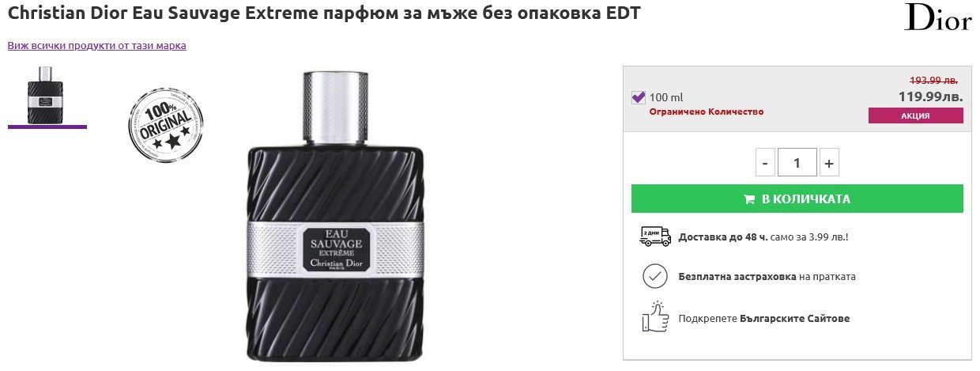
Task: Click the Dior brand logo
Action: [x=938, y=17]
